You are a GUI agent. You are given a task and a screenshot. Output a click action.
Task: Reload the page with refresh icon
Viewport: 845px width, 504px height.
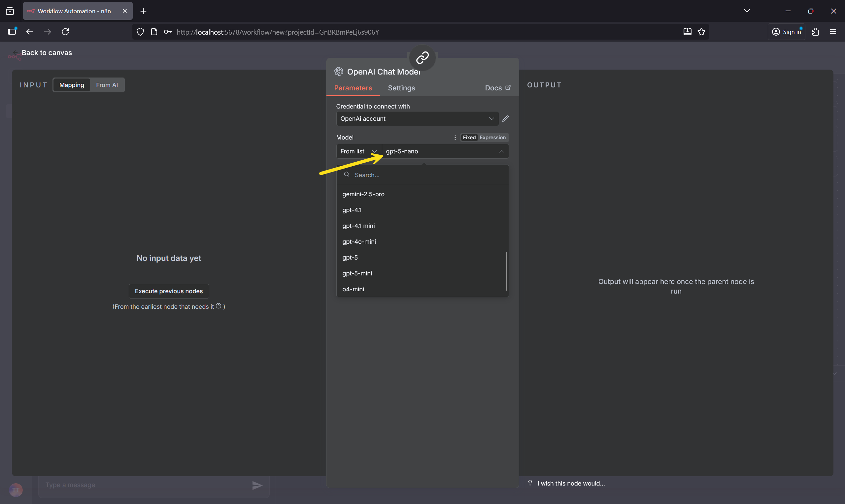click(x=65, y=32)
